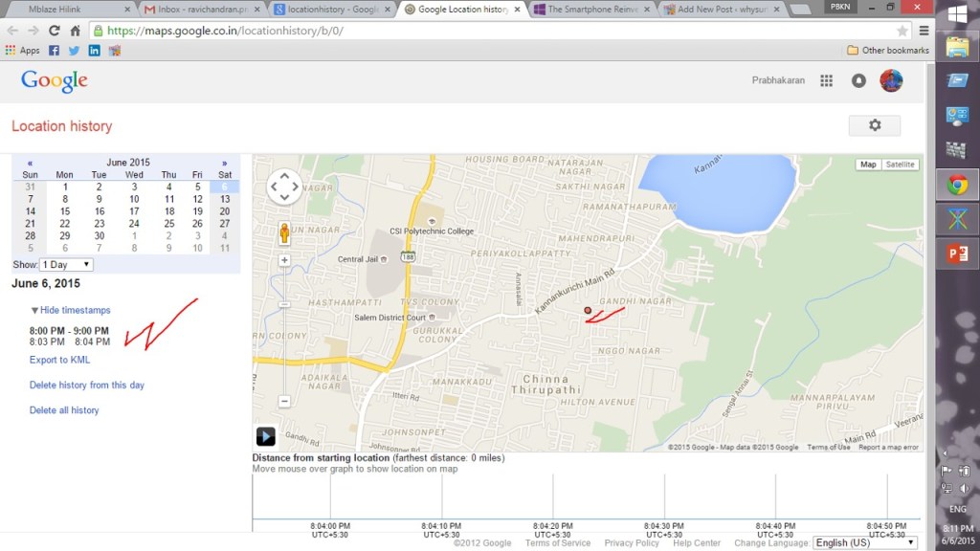Open the settings gear button

tap(874, 125)
